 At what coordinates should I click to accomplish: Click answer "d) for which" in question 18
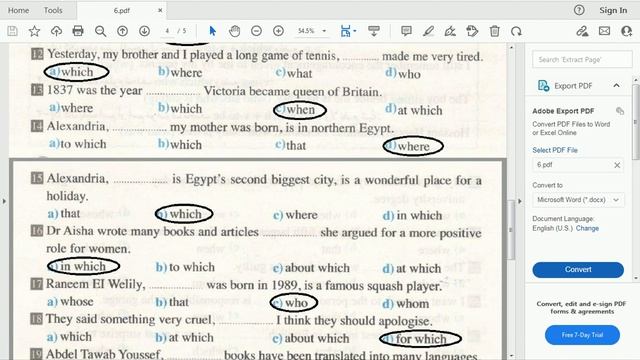[x=420, y=339]
